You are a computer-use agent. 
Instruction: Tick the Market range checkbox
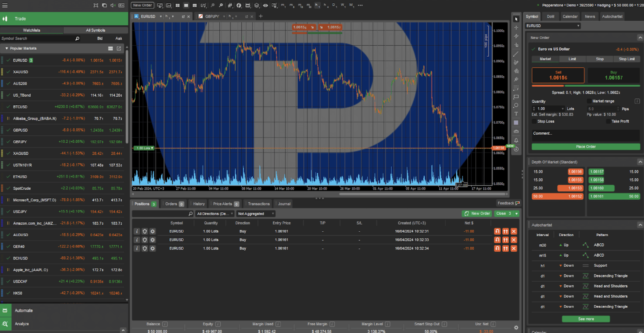pyautogui.click(x=589, y=101)
